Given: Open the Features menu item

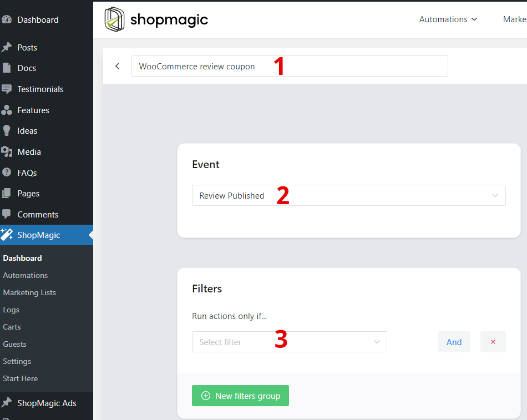Looking at the screenshot, I should tap(47, 110).
